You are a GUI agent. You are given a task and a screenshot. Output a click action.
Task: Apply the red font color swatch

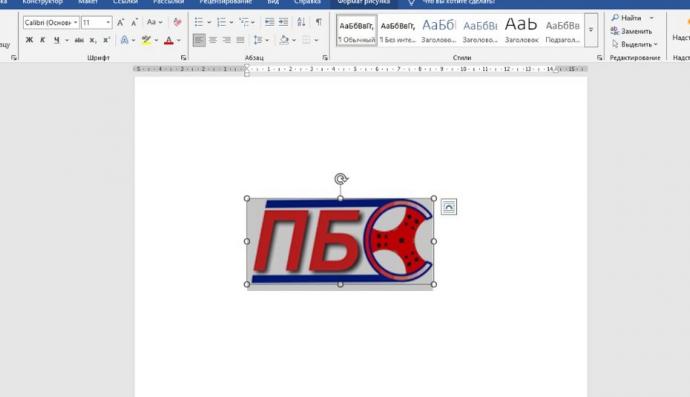point(169,40)
